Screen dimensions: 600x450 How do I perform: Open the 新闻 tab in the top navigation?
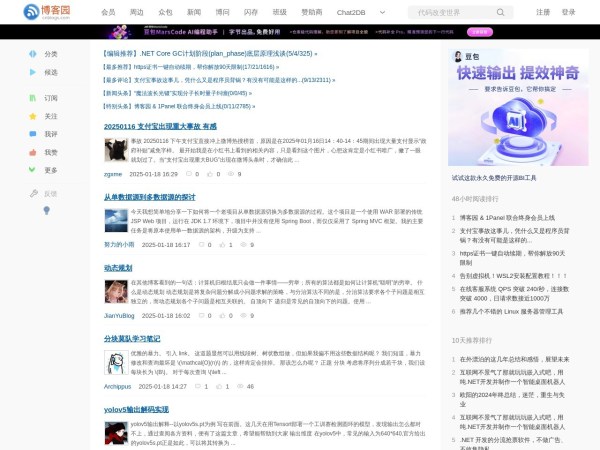193,12
